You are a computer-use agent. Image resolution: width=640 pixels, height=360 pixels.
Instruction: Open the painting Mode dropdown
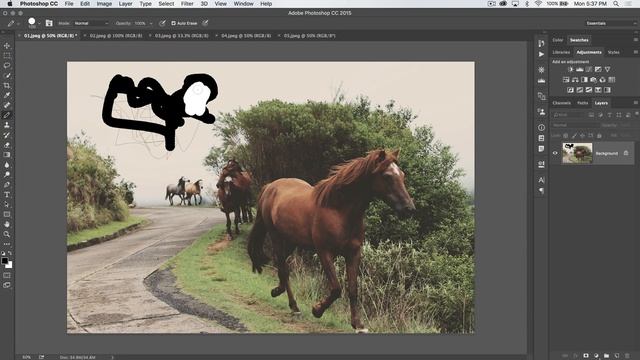91,23
